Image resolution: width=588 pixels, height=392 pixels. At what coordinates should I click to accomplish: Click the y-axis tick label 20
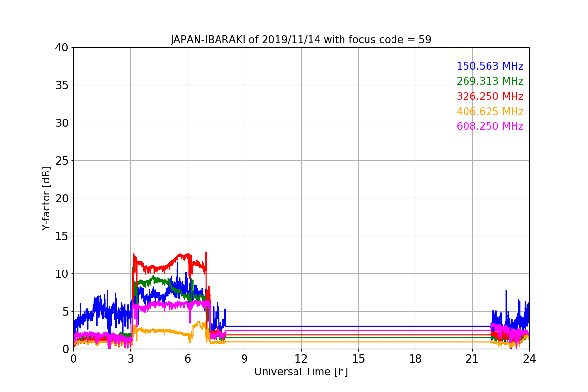click(61, 198)
